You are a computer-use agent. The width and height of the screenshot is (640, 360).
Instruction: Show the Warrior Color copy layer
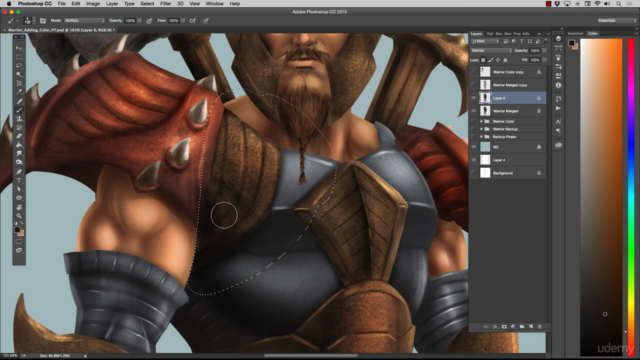(x=473, y=72)
